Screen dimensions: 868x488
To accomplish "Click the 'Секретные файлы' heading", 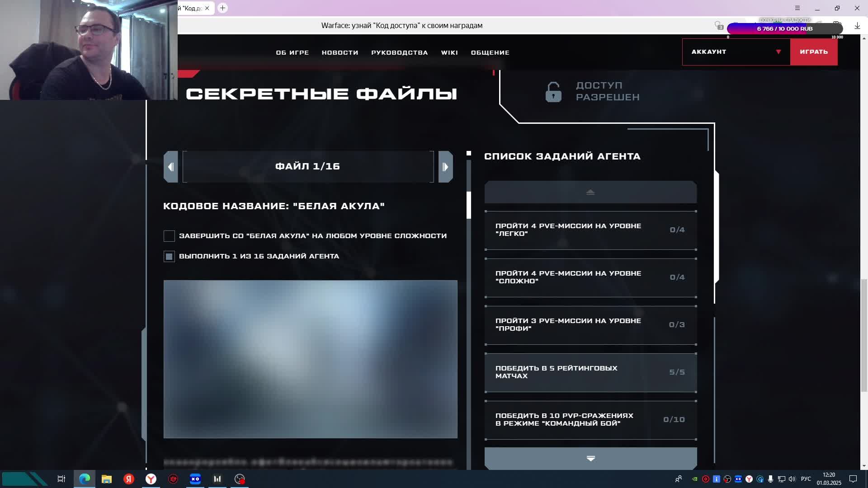I will [x=321, y=94].
